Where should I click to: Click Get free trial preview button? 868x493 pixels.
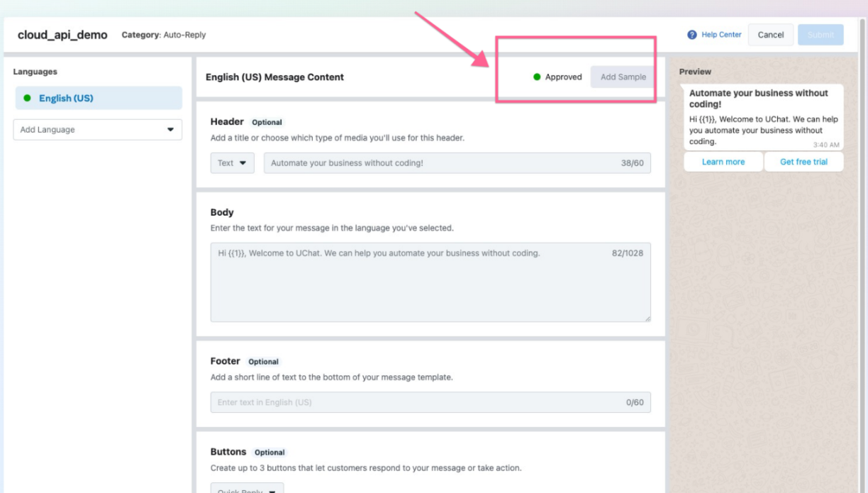803,162
